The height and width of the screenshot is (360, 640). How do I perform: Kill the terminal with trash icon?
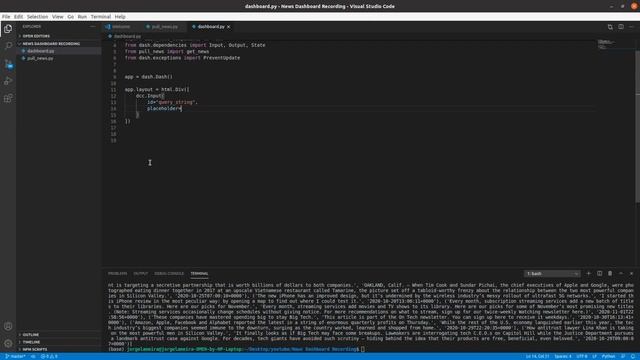pos(610,273)
